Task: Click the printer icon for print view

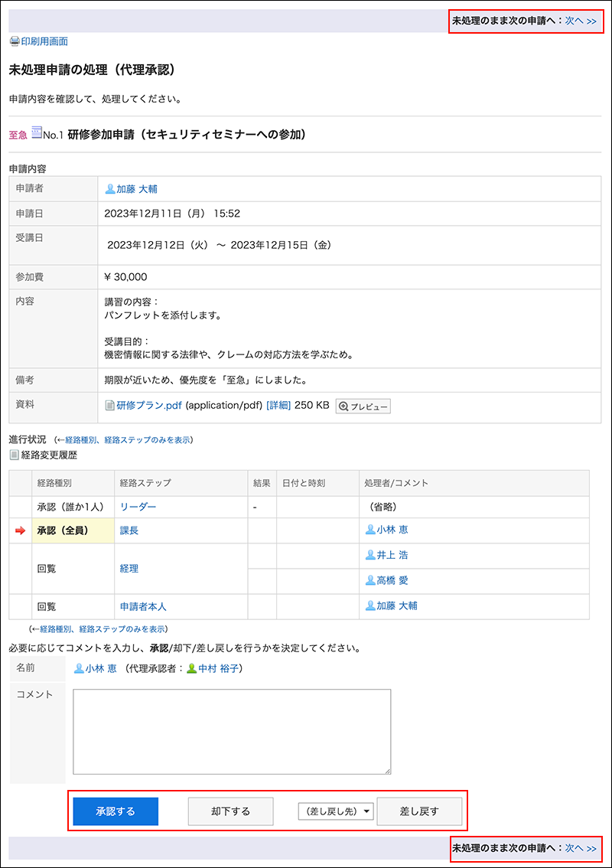Action: [15, 41]
